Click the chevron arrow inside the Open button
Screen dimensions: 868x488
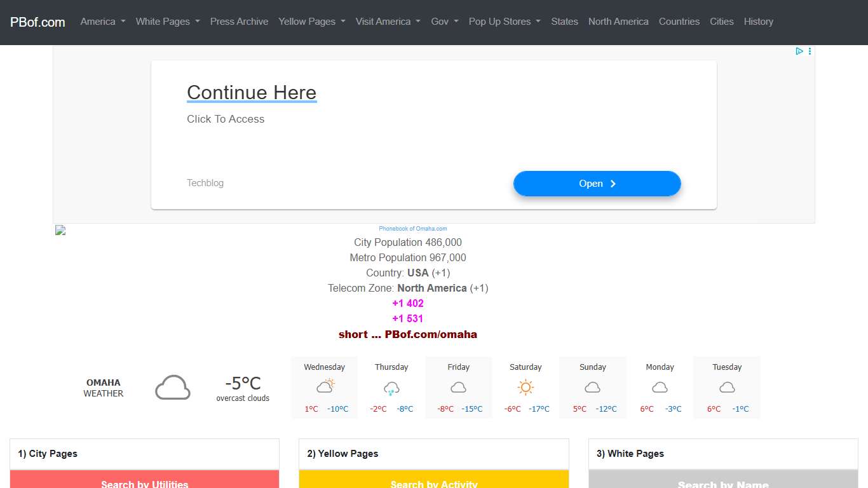point(613,184)
